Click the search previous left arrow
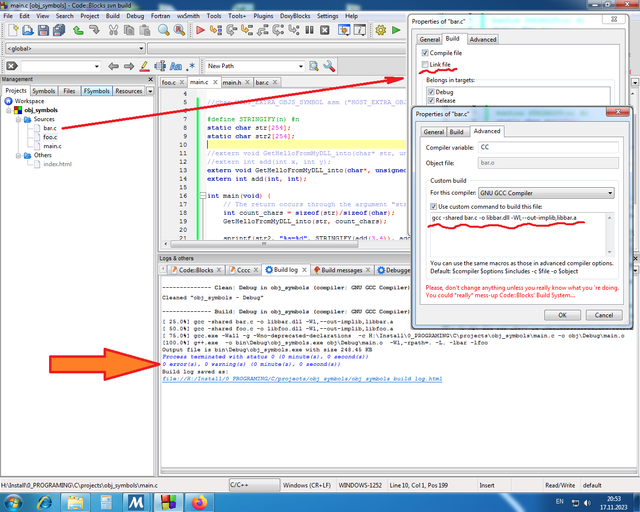The image size is (640, 512). click(113, 66)
